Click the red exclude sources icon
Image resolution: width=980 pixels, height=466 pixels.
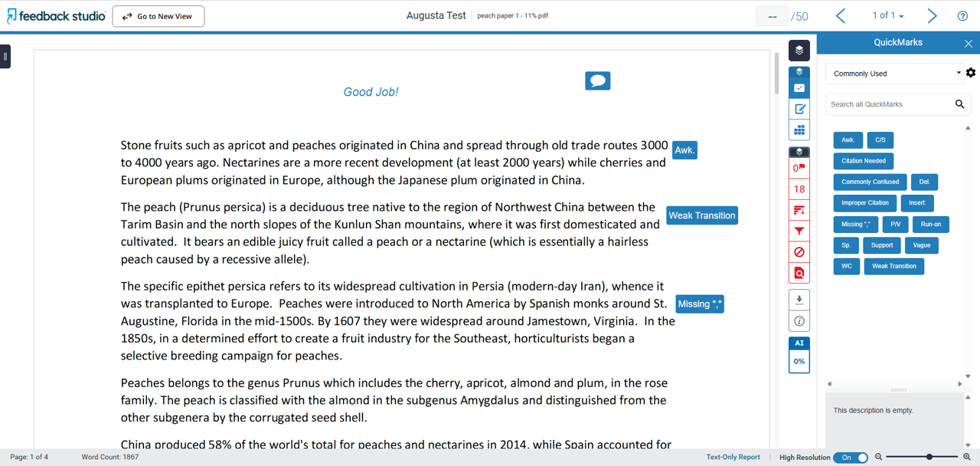click(x=799, y=252)
